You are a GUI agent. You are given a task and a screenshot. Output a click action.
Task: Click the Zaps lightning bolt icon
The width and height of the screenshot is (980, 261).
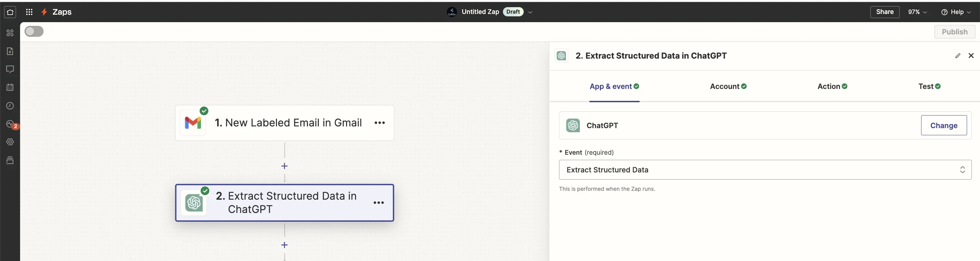(44, 12)
